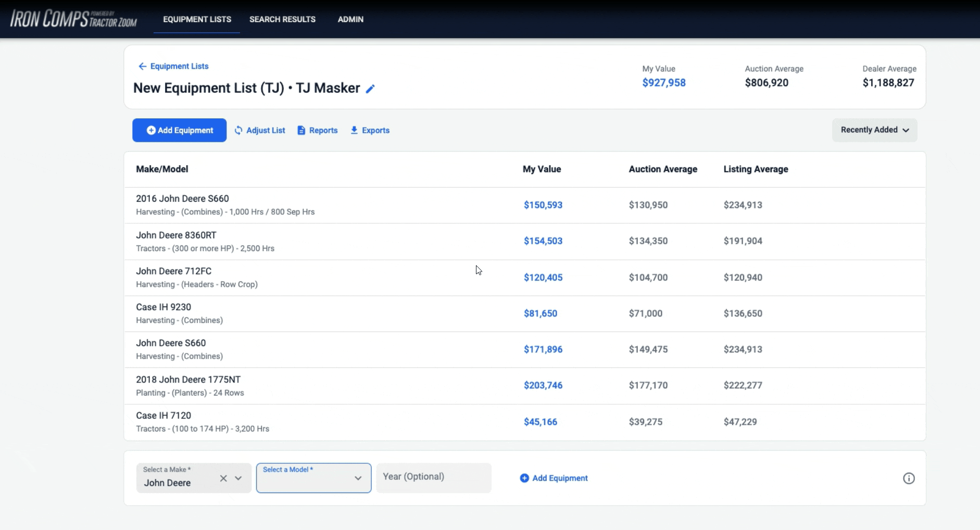This screenshot has width=980, height=530.
Task: Click the Iron Comps Tractor Zoom logo
Action: [73, 19]
